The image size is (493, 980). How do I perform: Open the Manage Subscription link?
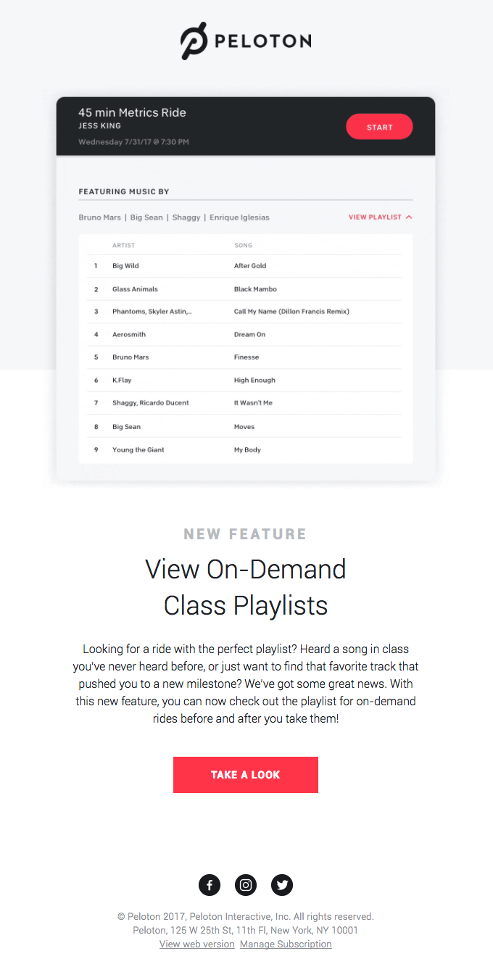[286, 944]
